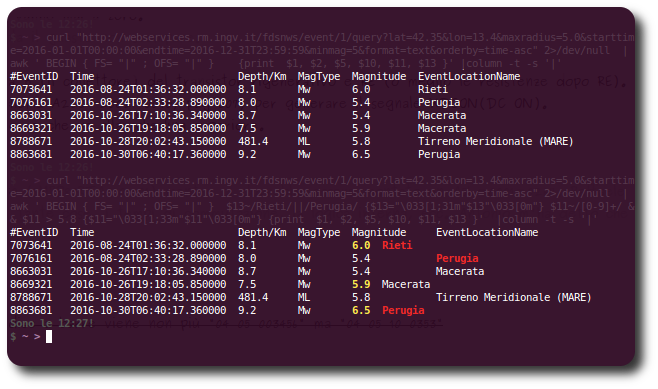Click "Depth/Km" header in the colored table
This screenshot has height=389, width=658.
(262, 232)
